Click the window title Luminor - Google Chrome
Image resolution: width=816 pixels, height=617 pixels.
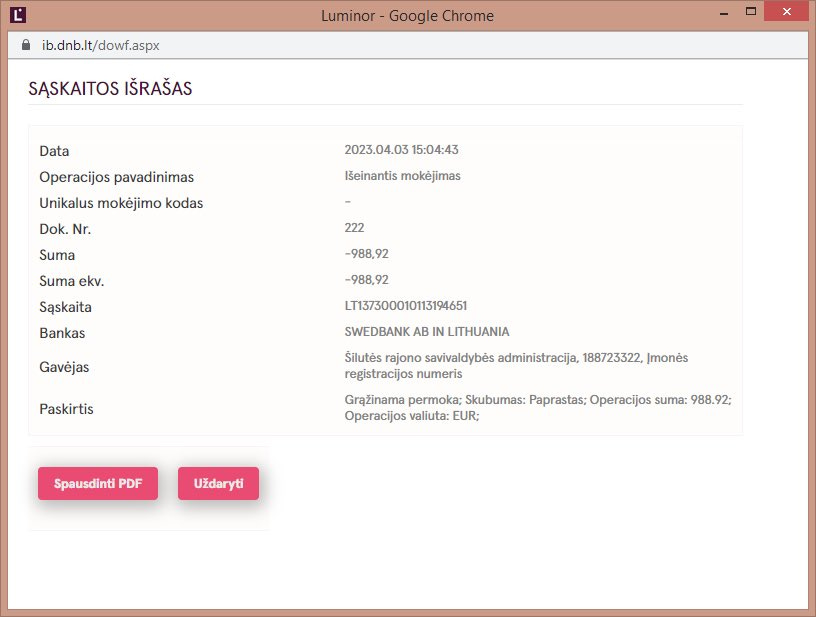coord(407,15)
